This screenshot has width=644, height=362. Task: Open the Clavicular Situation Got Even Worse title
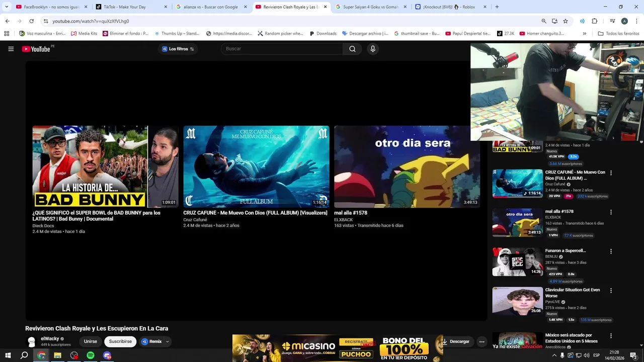[x=573, y=293]
